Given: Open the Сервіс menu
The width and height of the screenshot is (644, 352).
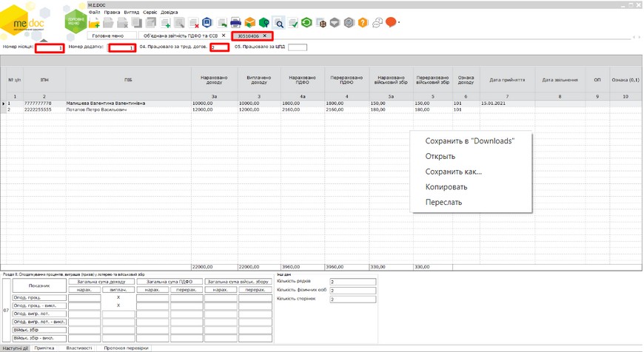Looking at the screenshot, I should pos(150,13).
